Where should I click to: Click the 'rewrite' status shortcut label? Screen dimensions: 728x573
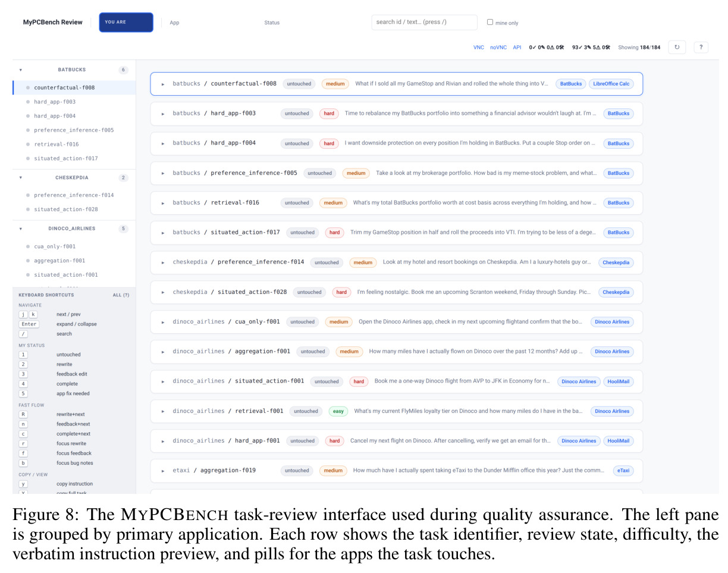coord(64,364)
